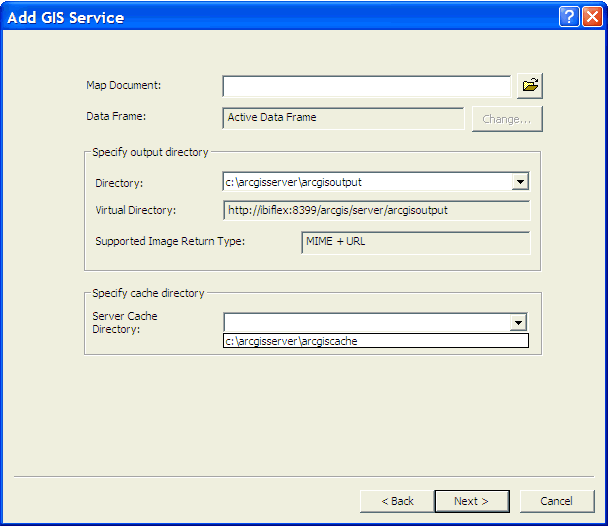Open the Map Document browse folder icon
The height and width of the screenshot is (527, 609).
click(x=530, y=86)
